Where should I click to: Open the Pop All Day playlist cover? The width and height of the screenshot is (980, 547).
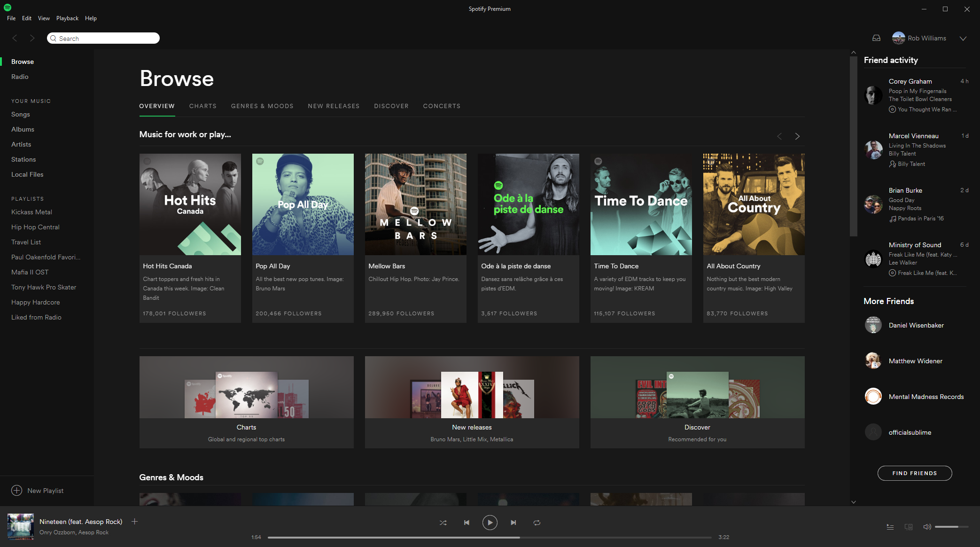coord(303,204)
